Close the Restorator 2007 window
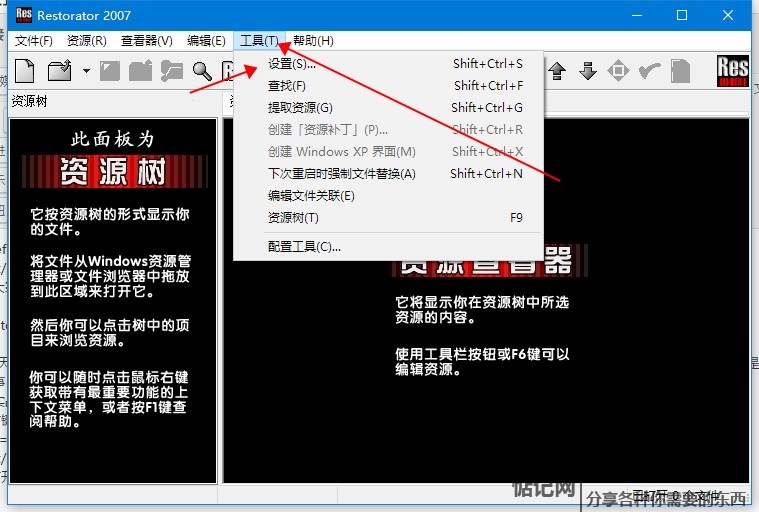 click(x=728, y=15)
